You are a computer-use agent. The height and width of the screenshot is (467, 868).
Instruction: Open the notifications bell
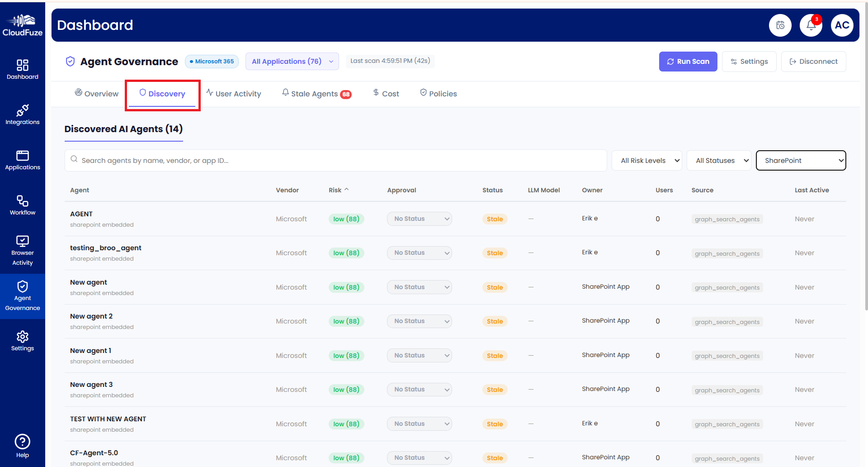(x=811, y=25)
